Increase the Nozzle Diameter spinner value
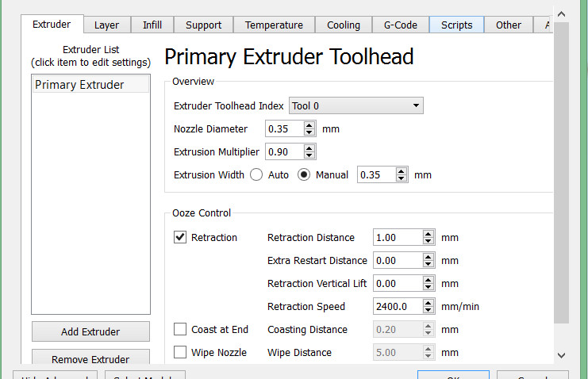Viewport: 588px width, 379px height. pos(309,125)
